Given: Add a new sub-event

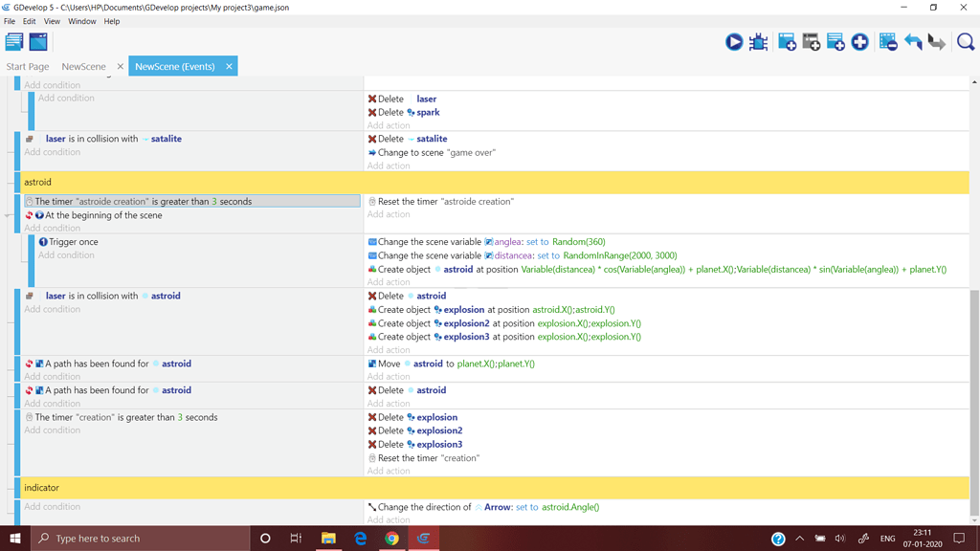Looking at the screenshot, I should 811,42.
